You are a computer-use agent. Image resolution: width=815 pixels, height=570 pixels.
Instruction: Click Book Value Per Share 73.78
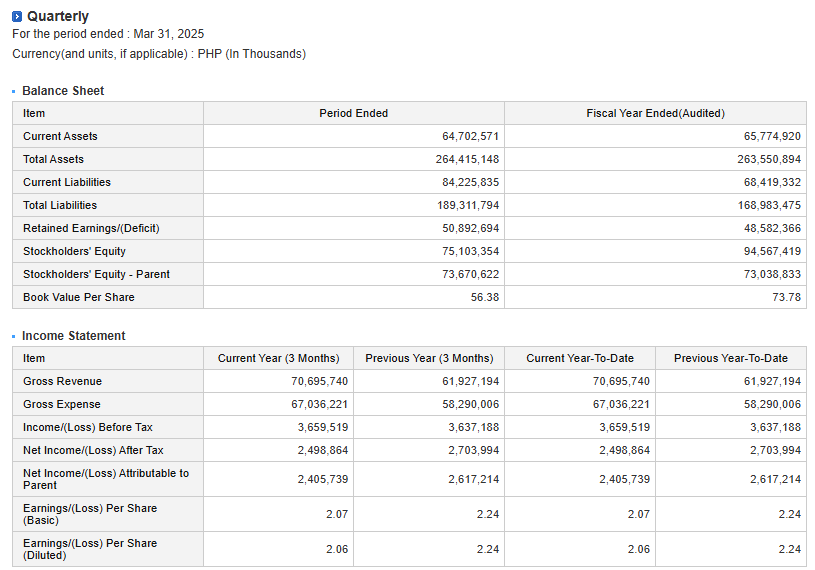pyautogui.click(x=786, y=297)
